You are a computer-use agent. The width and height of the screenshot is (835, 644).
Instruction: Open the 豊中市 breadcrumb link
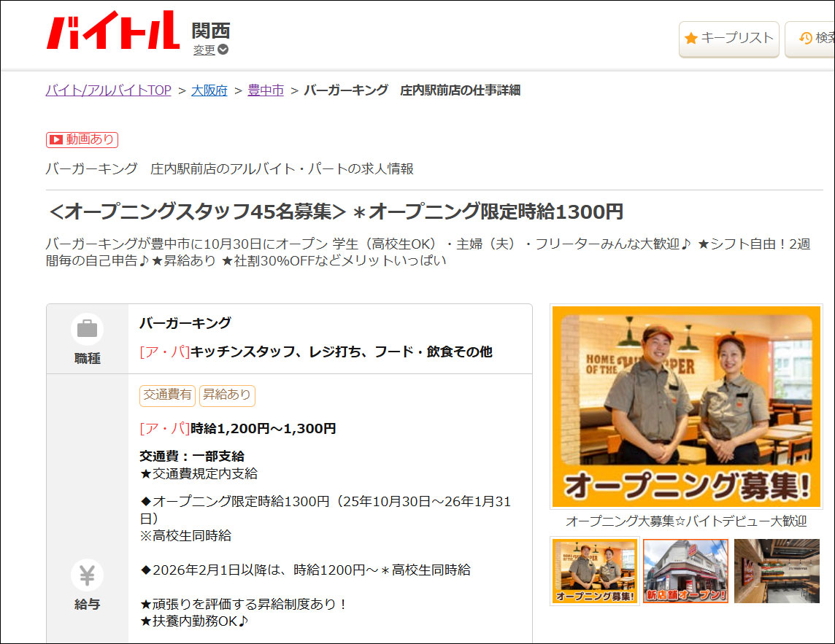tap(266, 90)
